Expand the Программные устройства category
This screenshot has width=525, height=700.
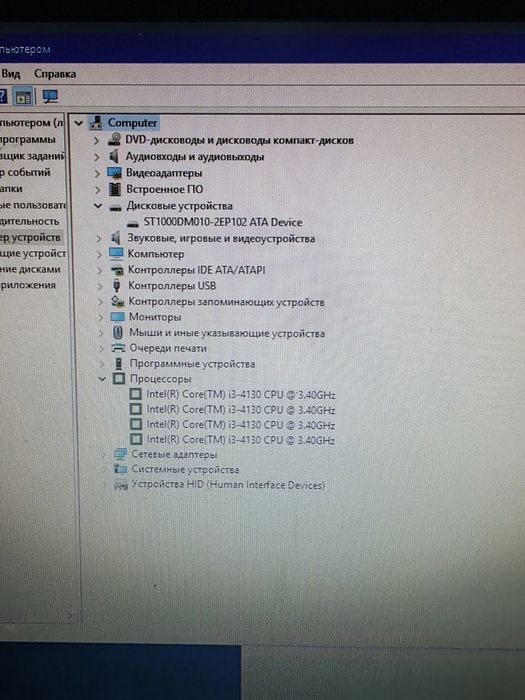pos(102,364)
